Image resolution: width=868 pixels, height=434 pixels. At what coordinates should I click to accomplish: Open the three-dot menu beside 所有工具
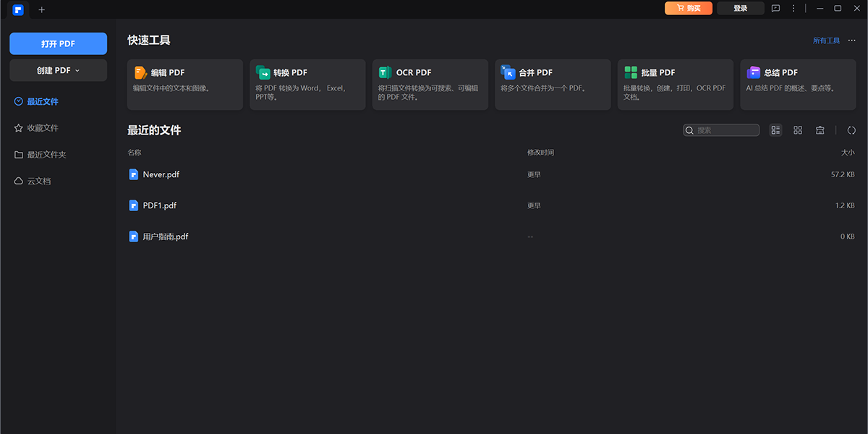click(x=851, y=41)
